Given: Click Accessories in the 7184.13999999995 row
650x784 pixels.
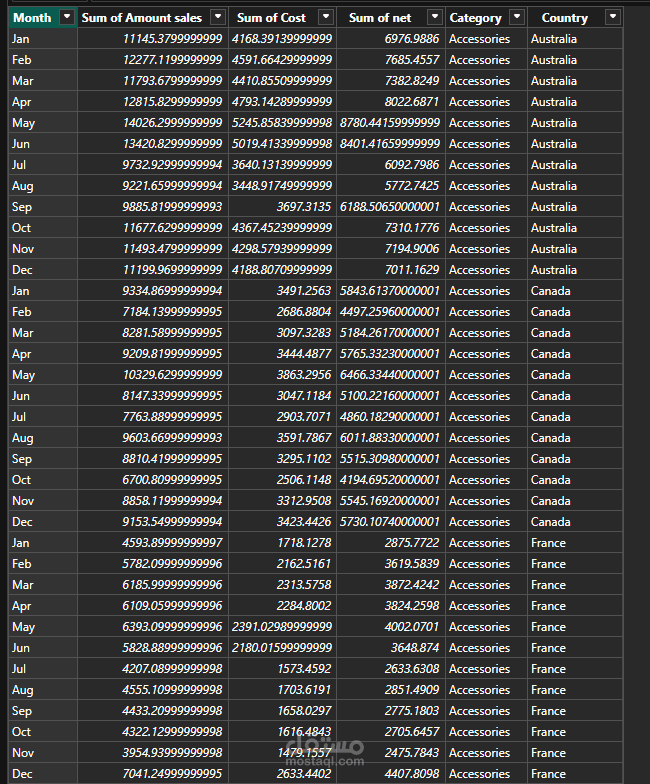Looking at the screenshot, I should click(x=486, y=312).
